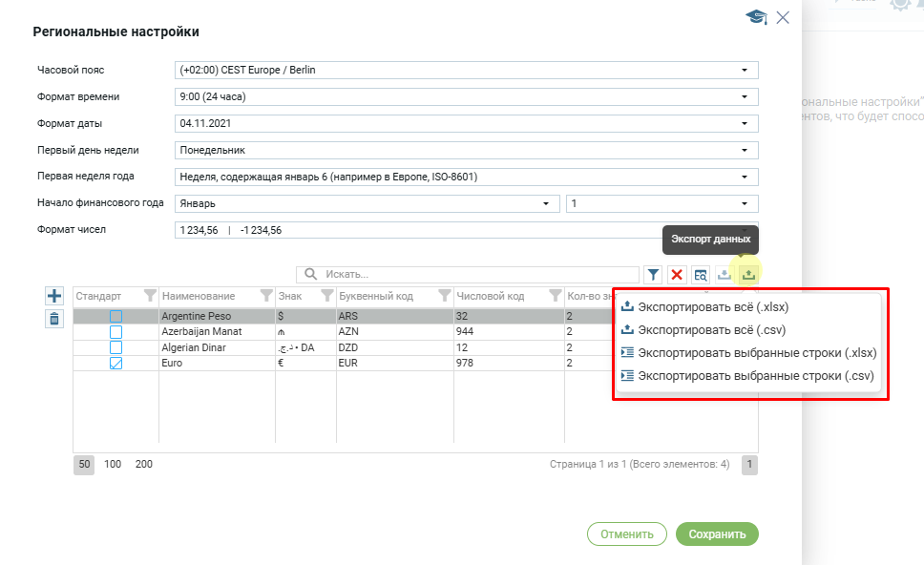Click the Искать search field

477,275
